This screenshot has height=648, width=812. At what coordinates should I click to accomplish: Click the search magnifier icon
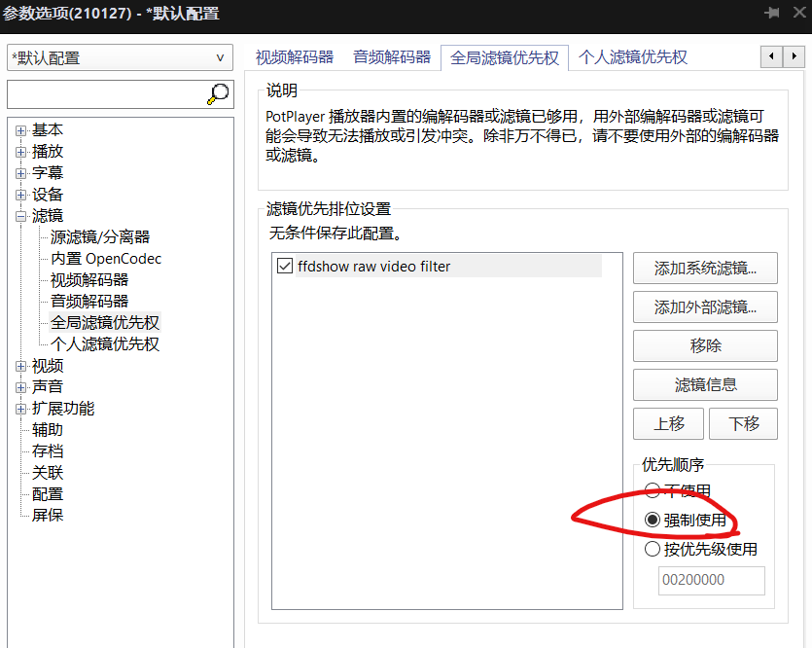tap(218, 93)
